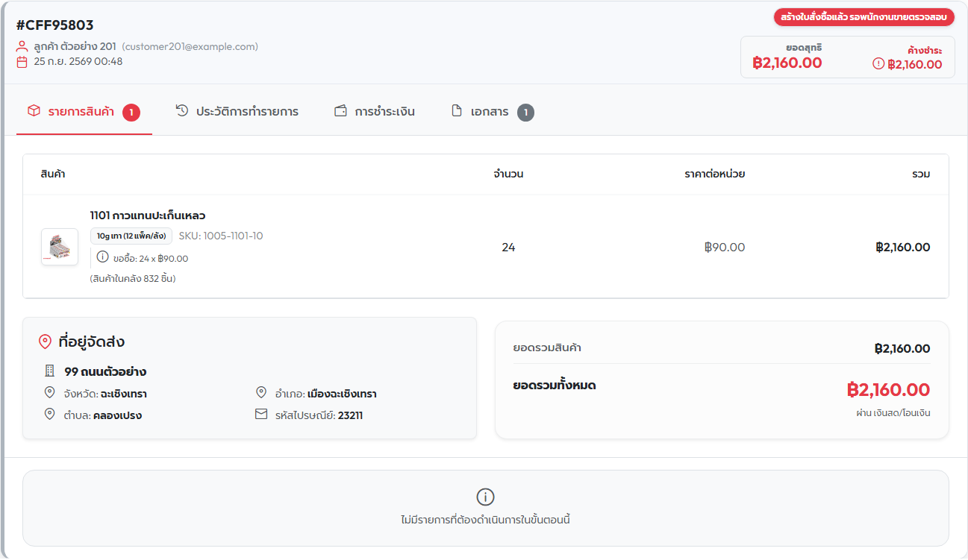Click the document icon beside เอกสาร
The height and width of the screenshot is (560, 968).
click(457, 111)
